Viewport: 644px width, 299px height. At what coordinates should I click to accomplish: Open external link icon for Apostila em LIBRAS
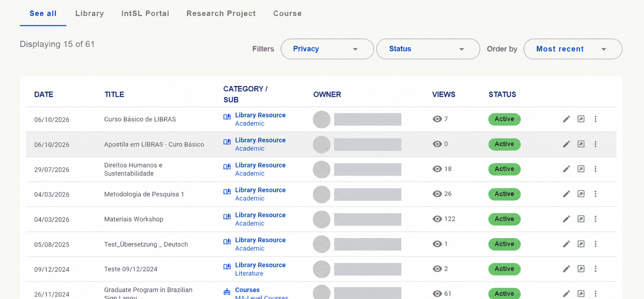coord(581,144)
